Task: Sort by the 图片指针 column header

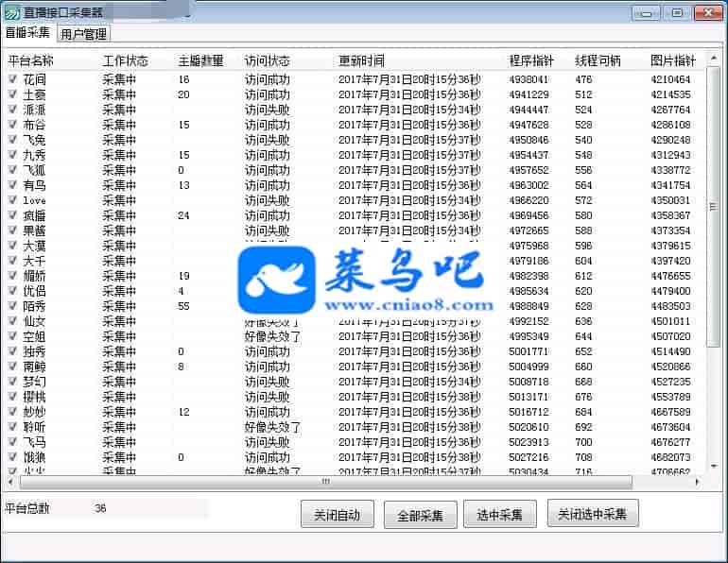Action: pos(673,60)
